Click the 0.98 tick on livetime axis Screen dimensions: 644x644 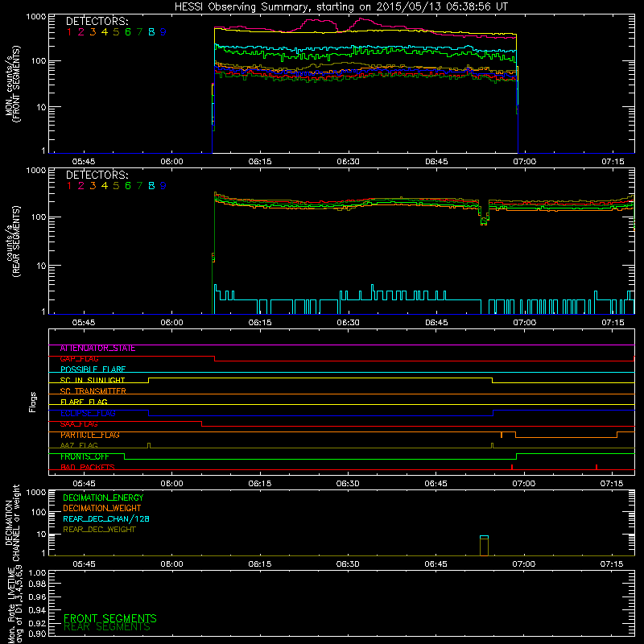(x=37, y=584)
